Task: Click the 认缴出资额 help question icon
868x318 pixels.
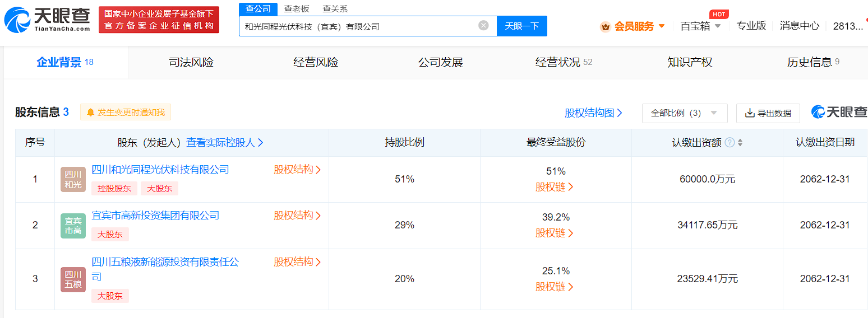Action: point(730,143)
